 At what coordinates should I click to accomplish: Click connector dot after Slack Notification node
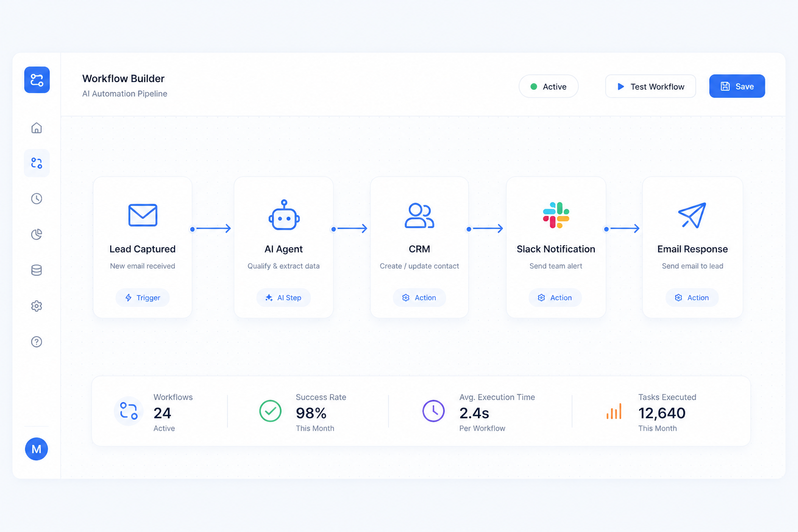(x=606, y=229)
